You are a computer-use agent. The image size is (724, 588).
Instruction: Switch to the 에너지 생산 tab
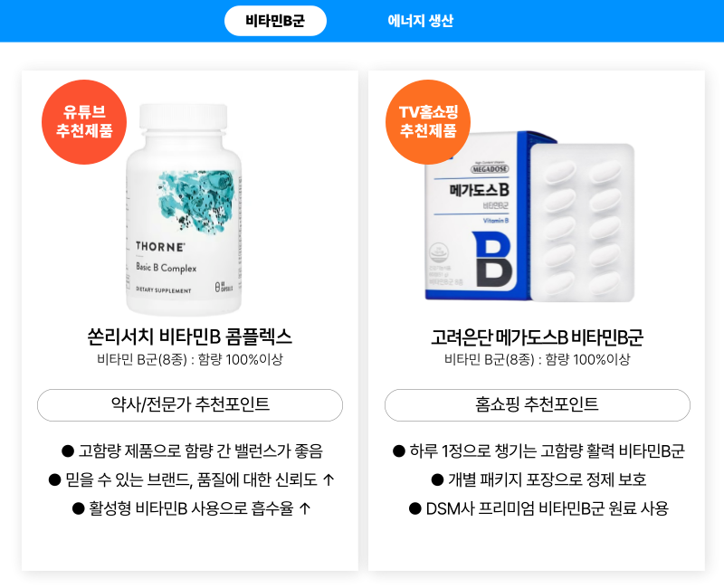coord(421,21)
